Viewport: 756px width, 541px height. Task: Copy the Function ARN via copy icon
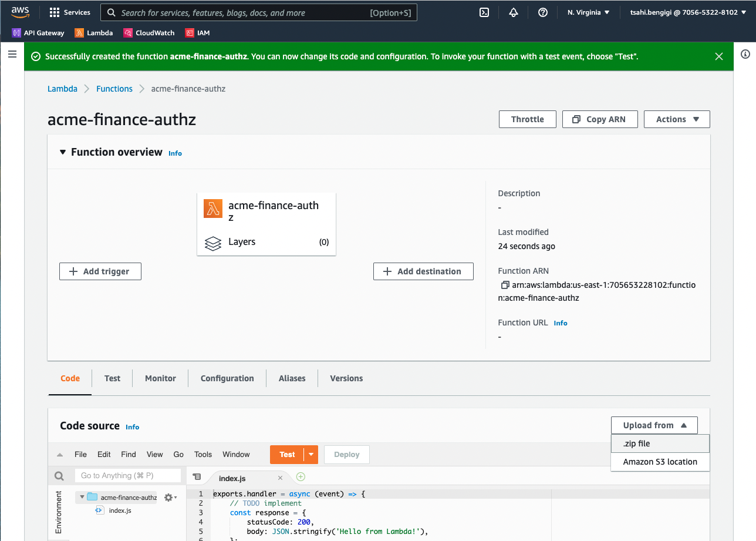coord(504,285)
